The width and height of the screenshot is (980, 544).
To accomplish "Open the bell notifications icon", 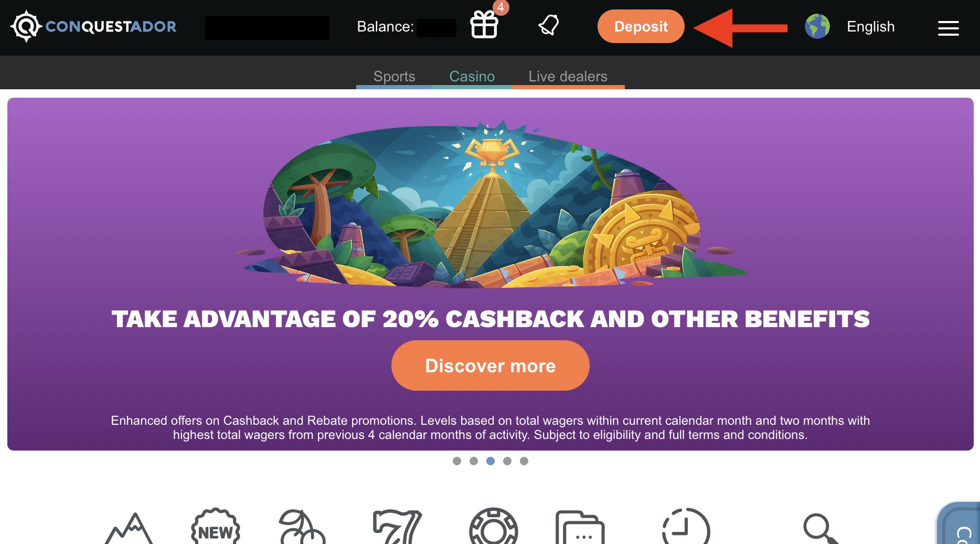I will (x=549, y=25).
